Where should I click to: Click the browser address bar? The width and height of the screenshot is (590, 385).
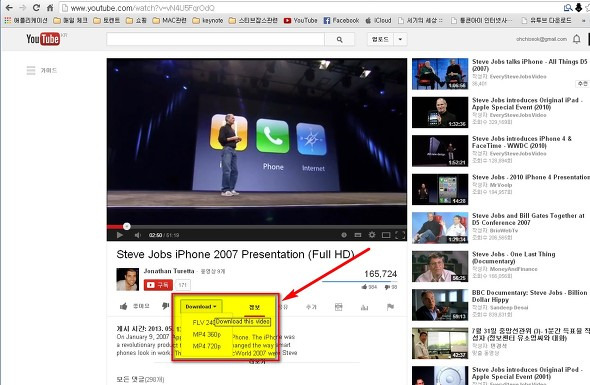[x=310, y=8]
